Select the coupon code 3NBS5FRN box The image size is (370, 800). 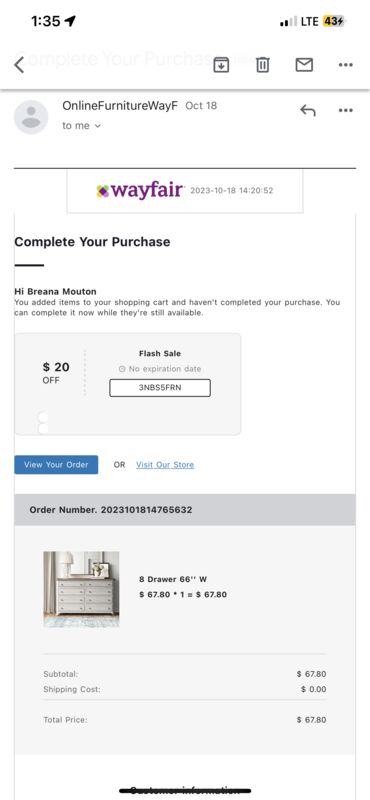click(x=160, y=387)
